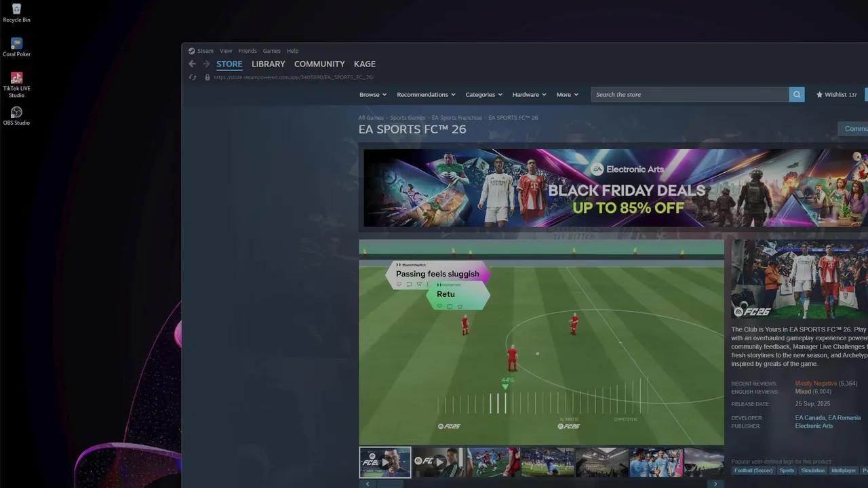Viewport: 868px width, 488px height.
Task: Select the screenshot thumbnail showing red-kit players
Action: [494, 462]
